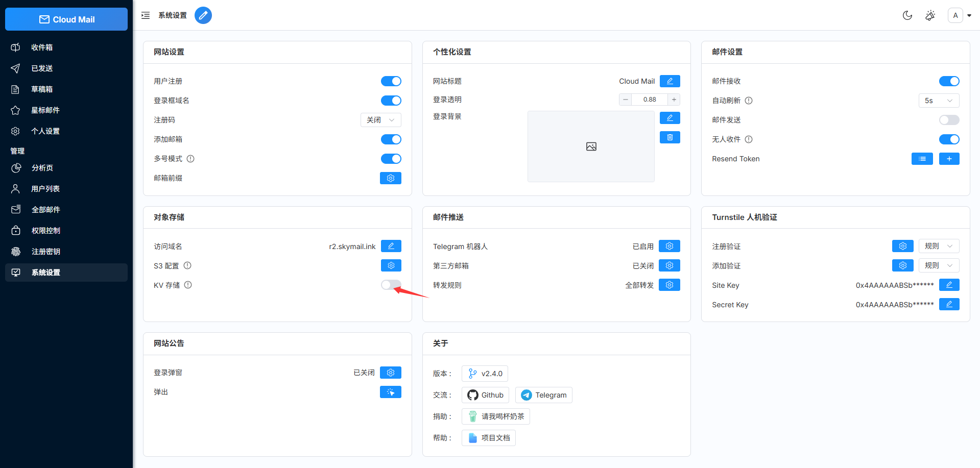Add a new Resend Token
This screenshot has width=980, height=468.
click(x=949, y=159)
